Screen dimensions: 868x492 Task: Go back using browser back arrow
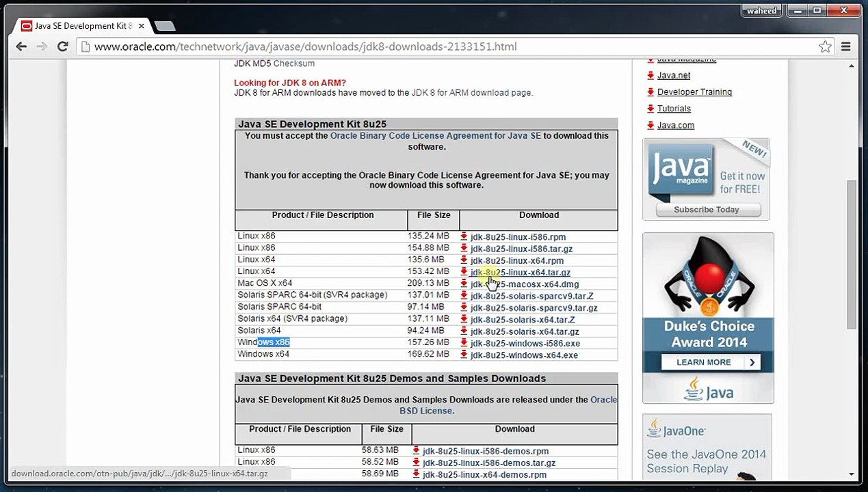[21, 46]
